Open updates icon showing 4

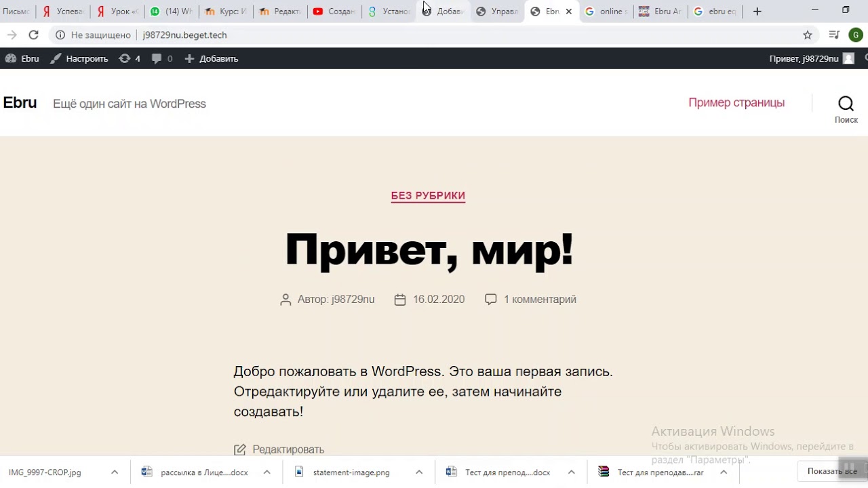pos(125,58)
